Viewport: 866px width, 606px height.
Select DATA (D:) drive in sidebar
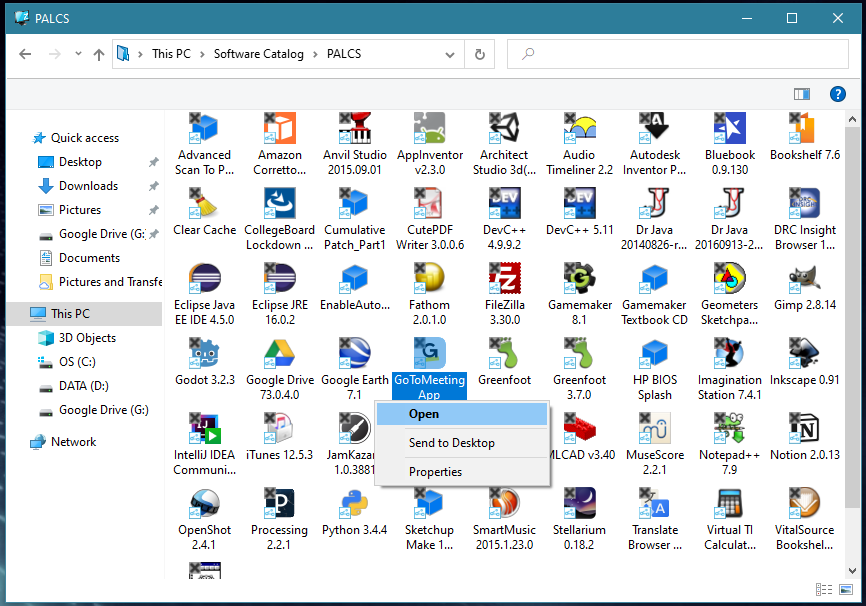tap(83, 386)
